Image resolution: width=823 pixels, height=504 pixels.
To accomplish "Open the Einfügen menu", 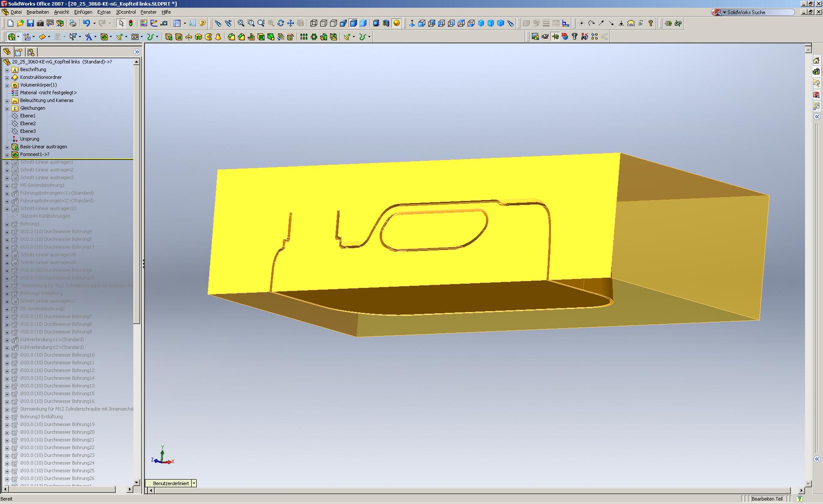I will 83,12.
